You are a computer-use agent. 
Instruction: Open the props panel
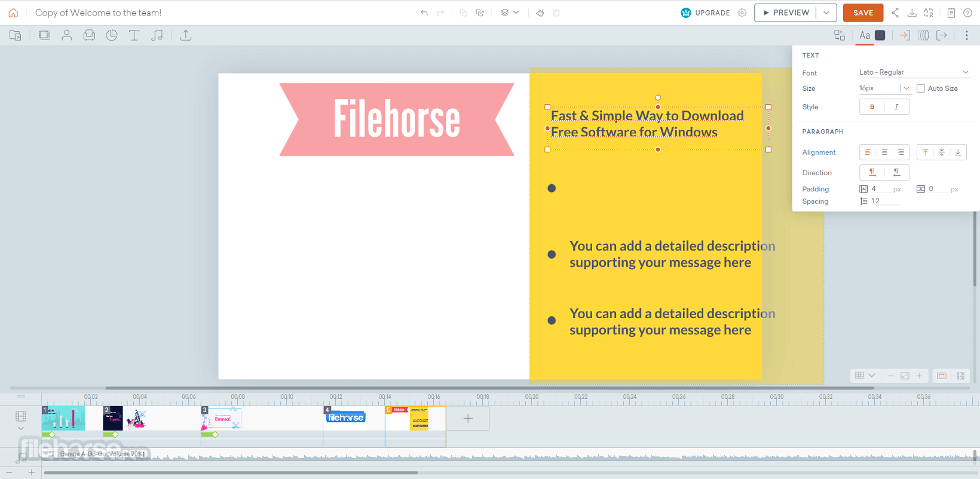coord(89,35)
